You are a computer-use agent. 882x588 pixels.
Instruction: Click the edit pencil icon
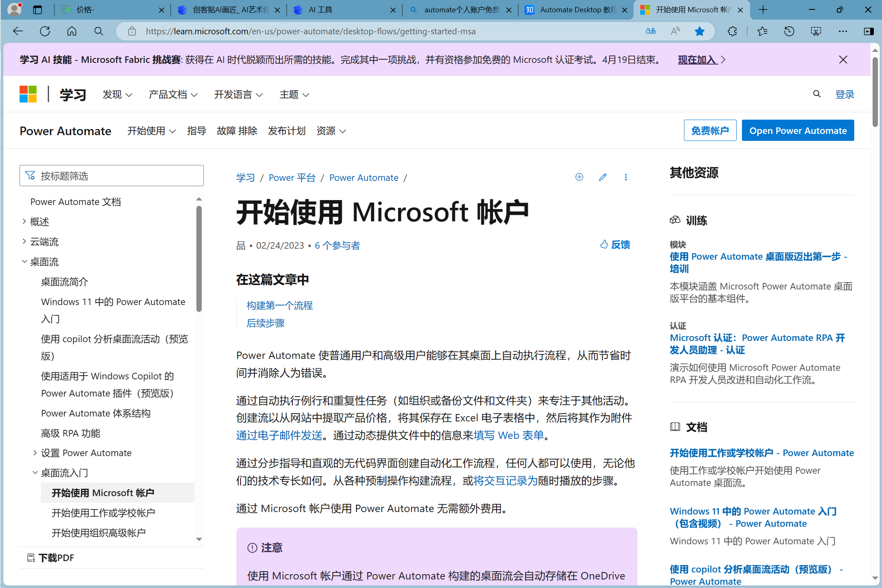click(x=603, y=177)
